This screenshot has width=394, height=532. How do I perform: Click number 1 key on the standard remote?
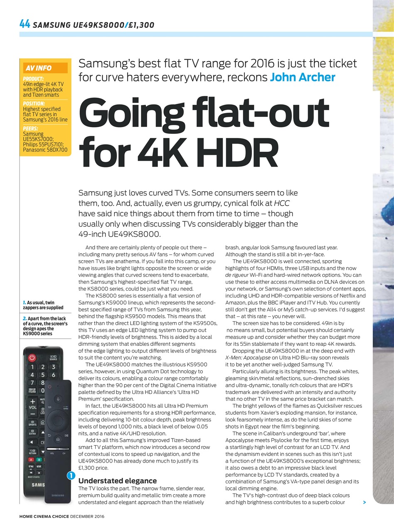32,367
